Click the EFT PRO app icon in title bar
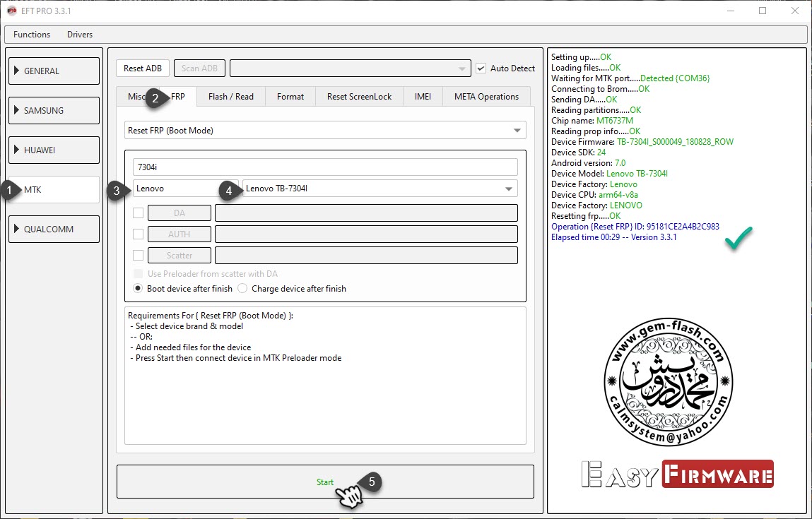This screenshot has width=812, height=519. coord(11,11)
